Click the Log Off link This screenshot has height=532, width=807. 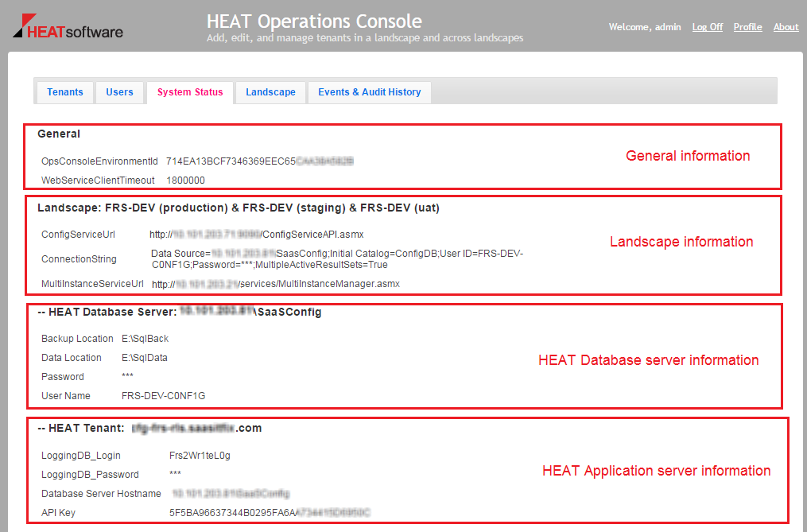point(707,27)
